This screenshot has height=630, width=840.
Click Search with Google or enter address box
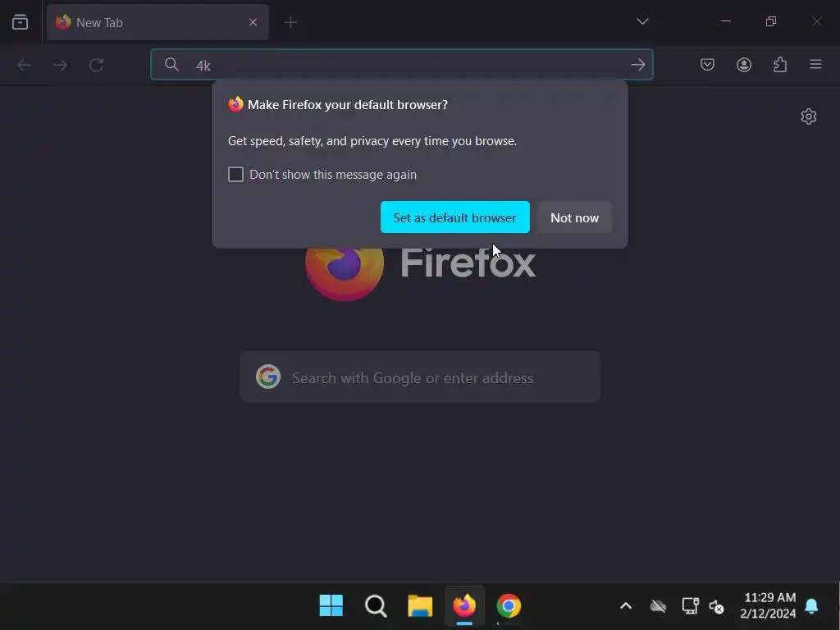(420, 377)
